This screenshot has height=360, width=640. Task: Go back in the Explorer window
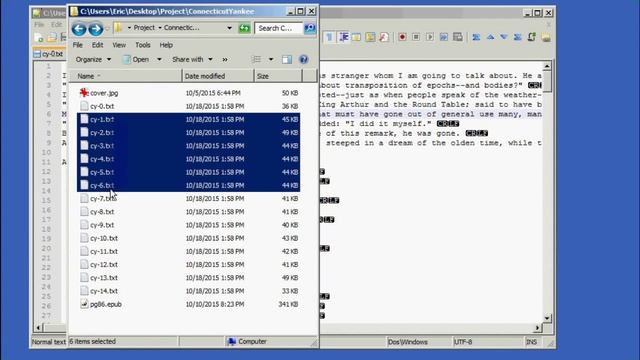point(79,29)
